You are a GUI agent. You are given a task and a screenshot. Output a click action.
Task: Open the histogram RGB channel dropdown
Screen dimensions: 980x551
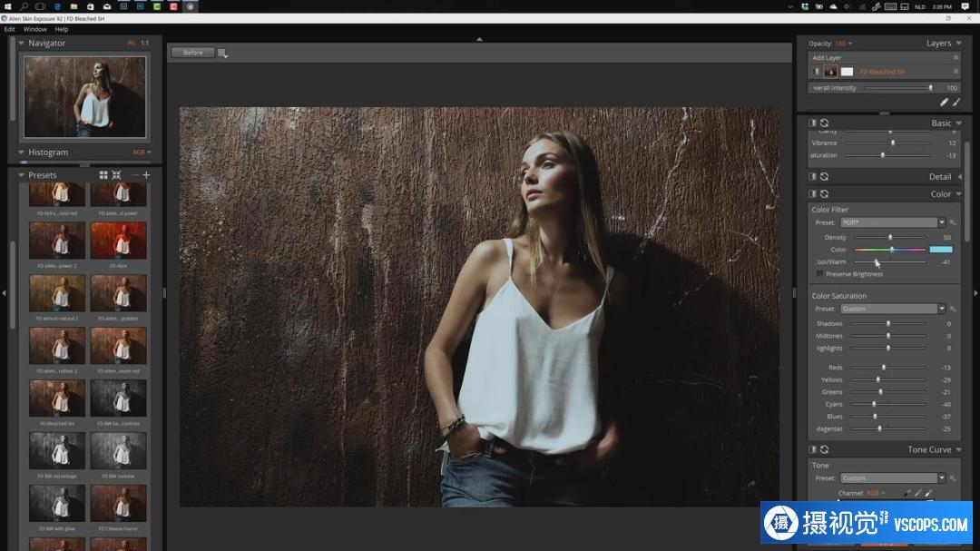click(x=142, y=152)
